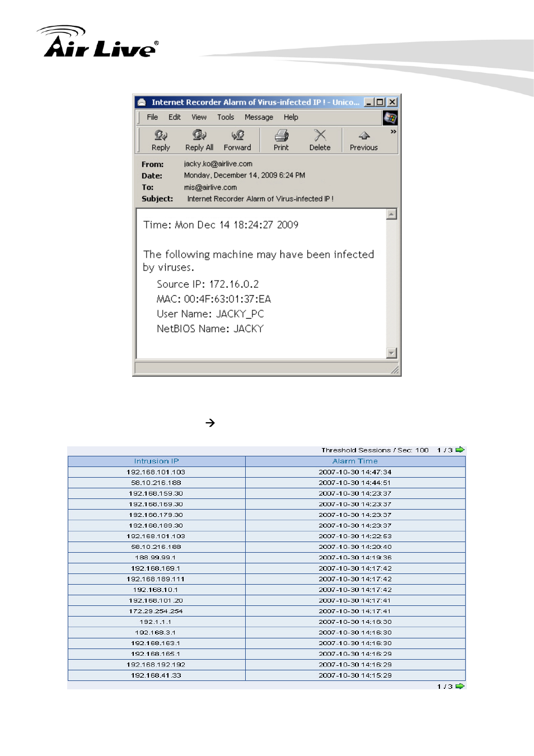Screen dimensions: 534x756
Task: Select intrusion IP 188.99.99.1
Action: (x=156, y=558)
